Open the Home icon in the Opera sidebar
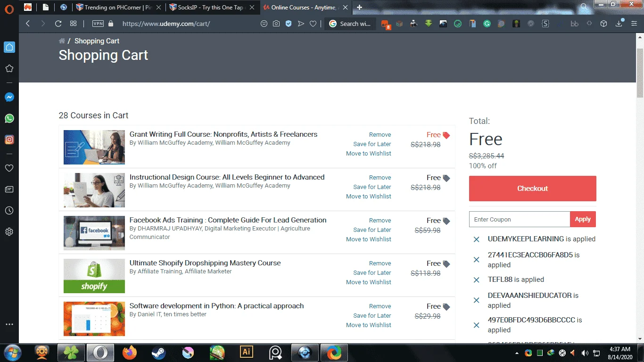The image size is (644, 362). click(9, 47)
